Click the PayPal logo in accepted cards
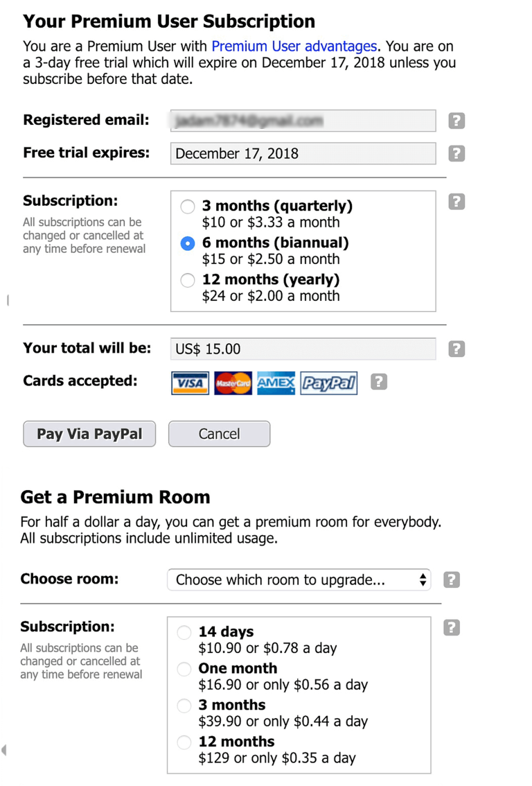This screenshot has height=786, width=532. tap(328, 383)
